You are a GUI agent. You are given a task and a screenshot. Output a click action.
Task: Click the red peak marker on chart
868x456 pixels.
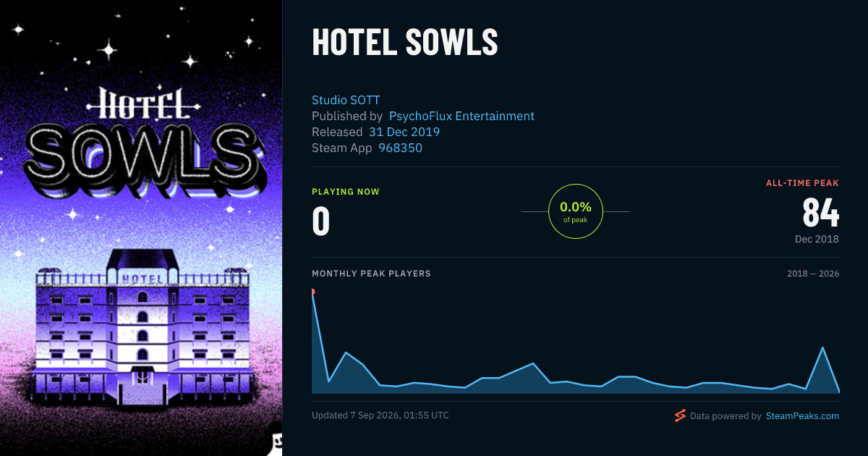[312, 292]
